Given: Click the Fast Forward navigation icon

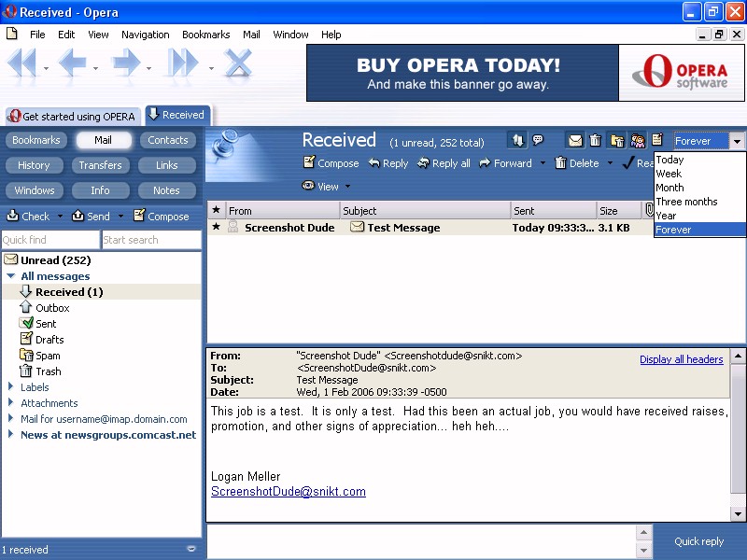Looking at the screenshot, I should pos(183,62).
